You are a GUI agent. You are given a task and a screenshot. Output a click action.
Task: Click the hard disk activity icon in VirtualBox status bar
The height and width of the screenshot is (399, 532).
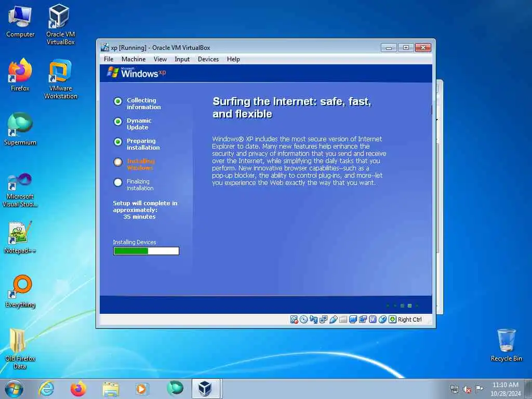pyautogui.click(x=294, y=320)
